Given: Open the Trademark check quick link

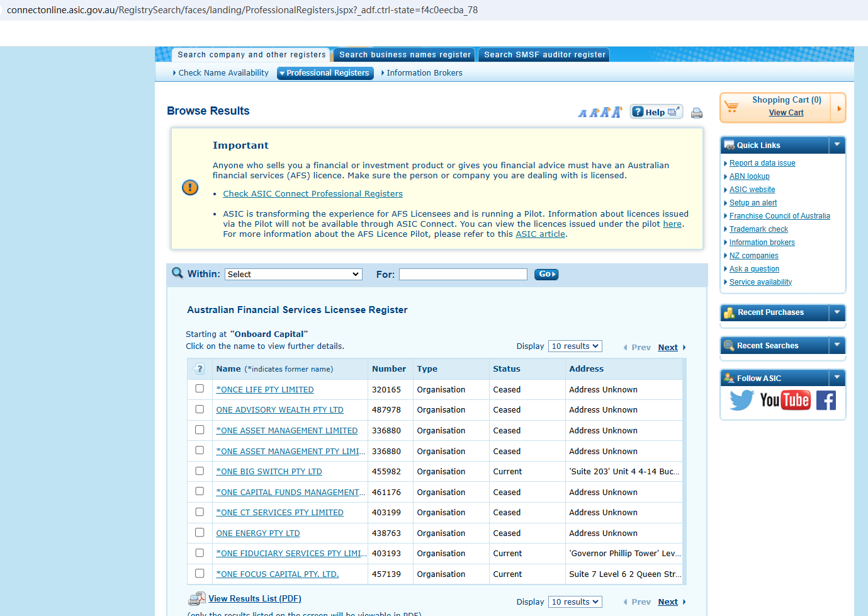Looking at the screenshot, I should click(758, 229).
